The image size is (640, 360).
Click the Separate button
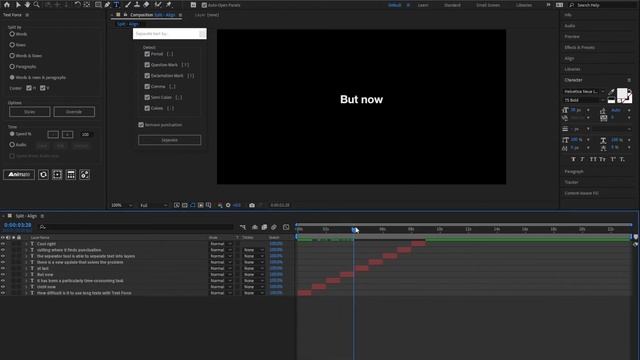tap(169, 140)
